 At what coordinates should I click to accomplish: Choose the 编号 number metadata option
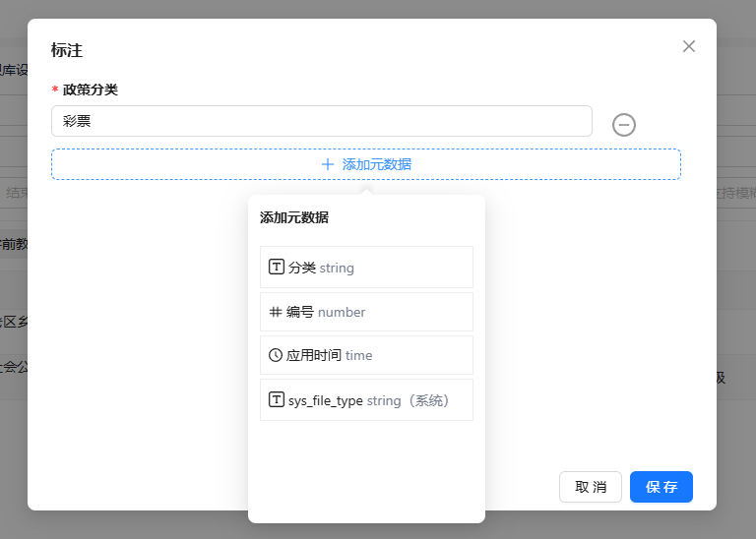(366, 312)
